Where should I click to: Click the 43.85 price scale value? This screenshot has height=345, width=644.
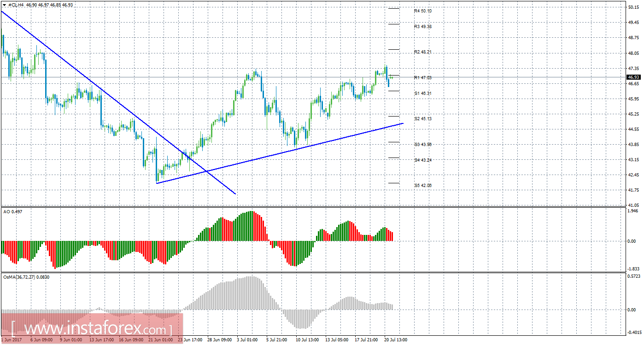pyautogui.click(x=634, y=145)
